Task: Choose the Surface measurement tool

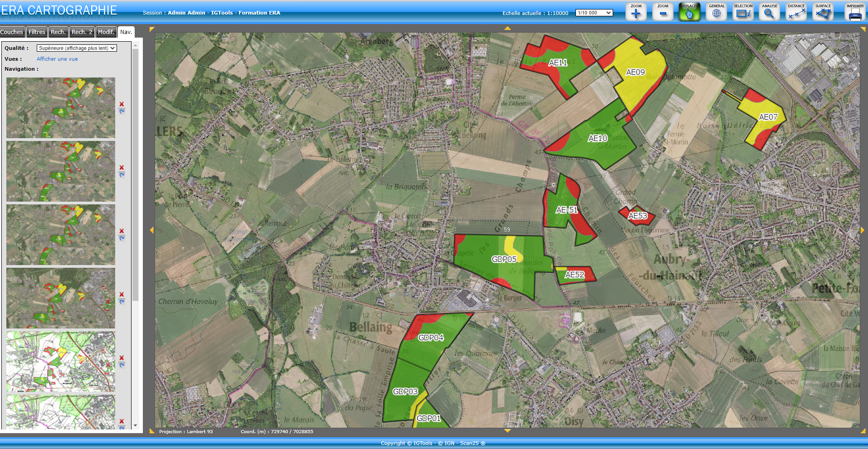Action: (823, 12)
